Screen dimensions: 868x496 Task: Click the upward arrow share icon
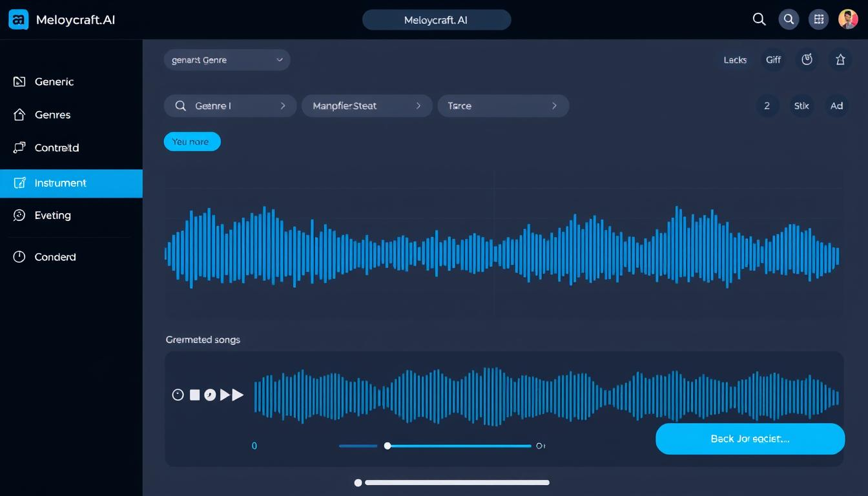[x=840, y=60]
